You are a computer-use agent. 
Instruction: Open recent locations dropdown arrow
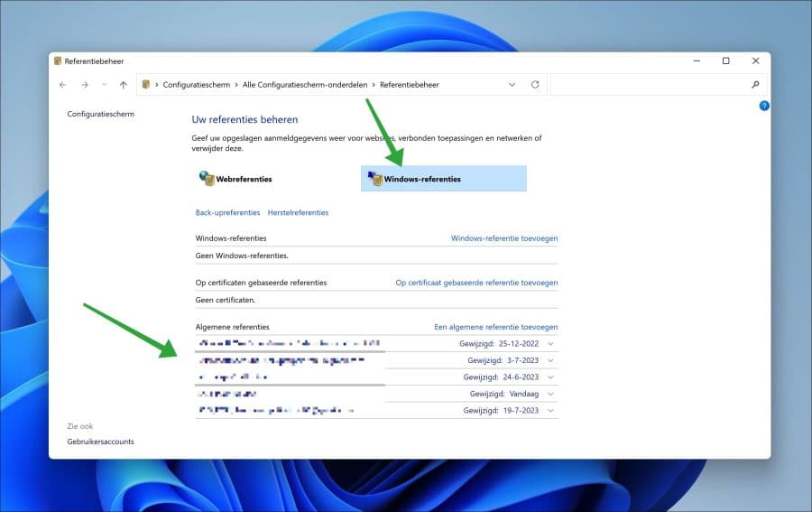pyautogui.click(x=104, y=85)
